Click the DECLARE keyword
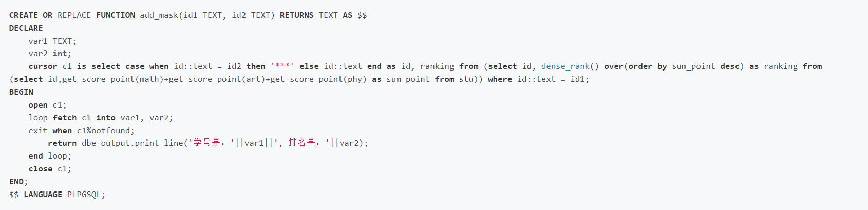 [26, 28]
